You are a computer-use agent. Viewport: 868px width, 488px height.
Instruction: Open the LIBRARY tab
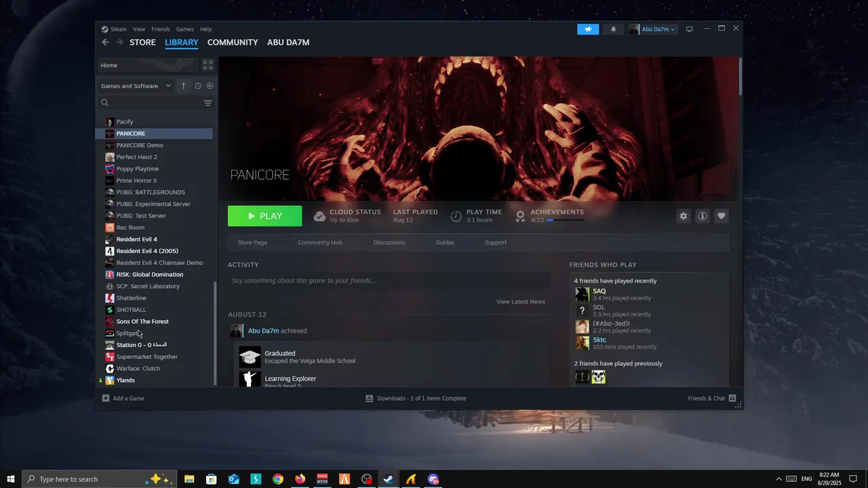tap(182, 42)
